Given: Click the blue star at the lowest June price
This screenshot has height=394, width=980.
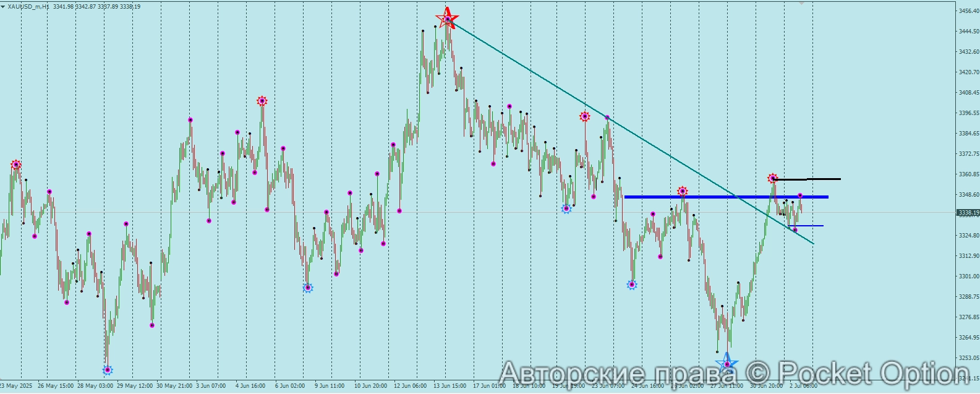Looking at the screenshot, I should 726,363.
